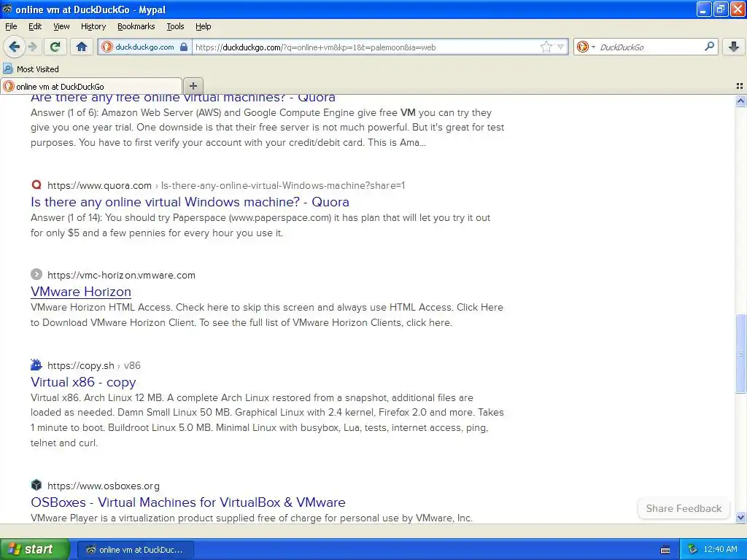Open the URL history dropdown arrow
This screenshot has height=560, width=747.
tap(561, 47)
